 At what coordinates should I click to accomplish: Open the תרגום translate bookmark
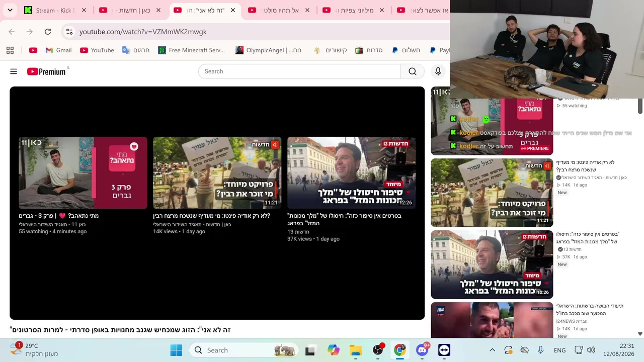point(136,50)
